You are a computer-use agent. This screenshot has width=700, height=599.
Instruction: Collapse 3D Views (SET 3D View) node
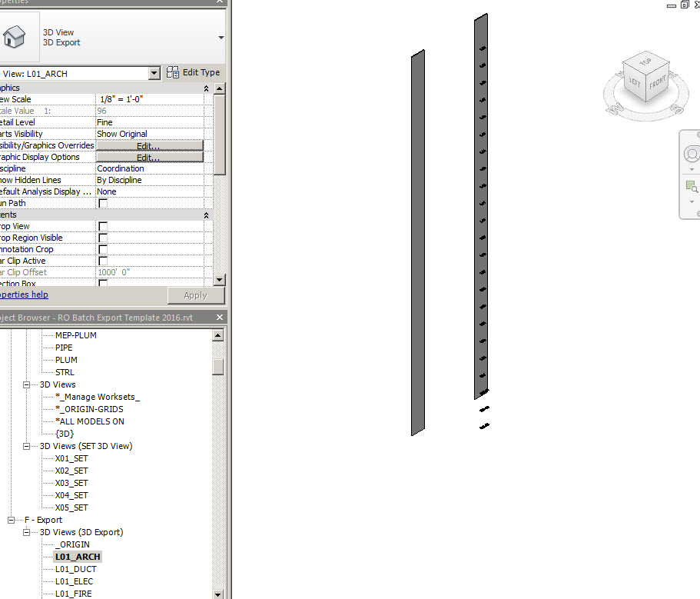coord(26,446)
